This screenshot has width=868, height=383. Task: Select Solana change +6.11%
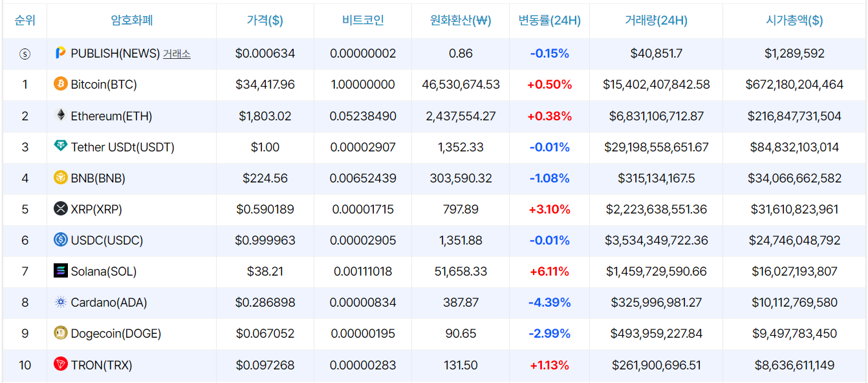[550, 271]
